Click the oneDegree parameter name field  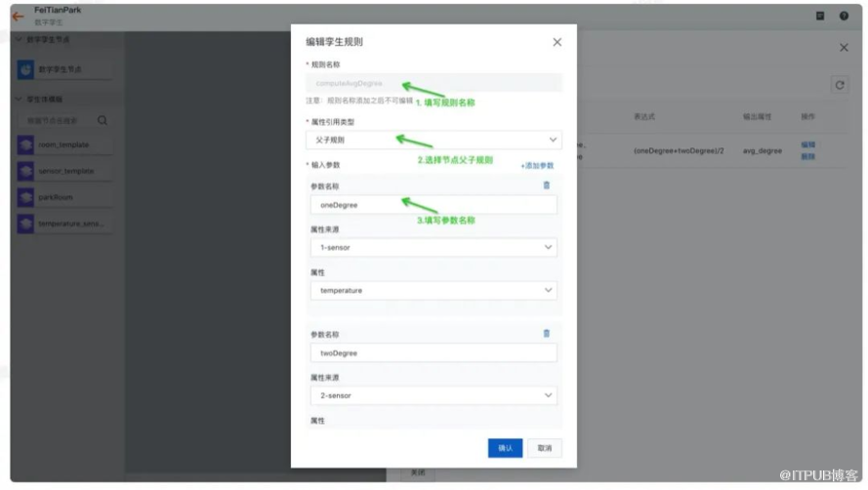pos(434,205)
